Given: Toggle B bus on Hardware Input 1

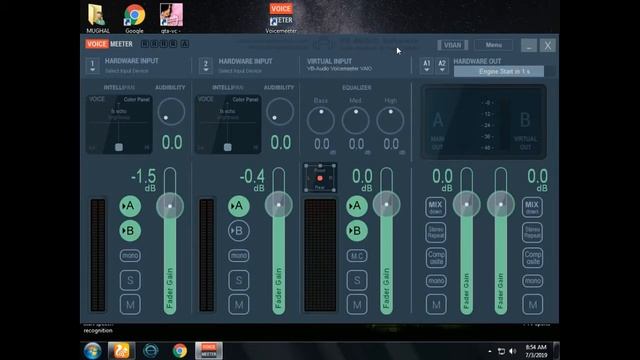Looking at the screenshot, I should click(130, 231).
